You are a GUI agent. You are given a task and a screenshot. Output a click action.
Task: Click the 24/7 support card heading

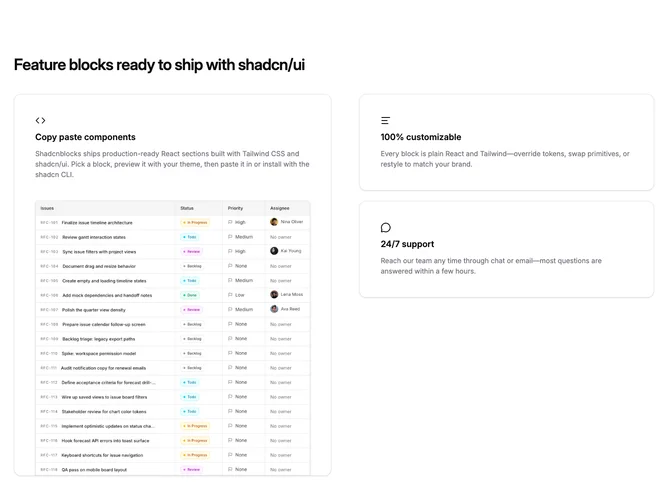(407, 244)
